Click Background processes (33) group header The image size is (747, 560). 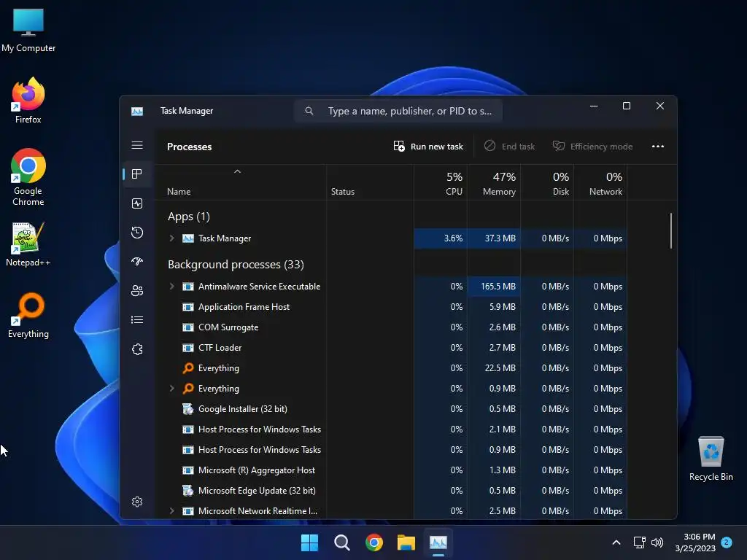point(236,265)
